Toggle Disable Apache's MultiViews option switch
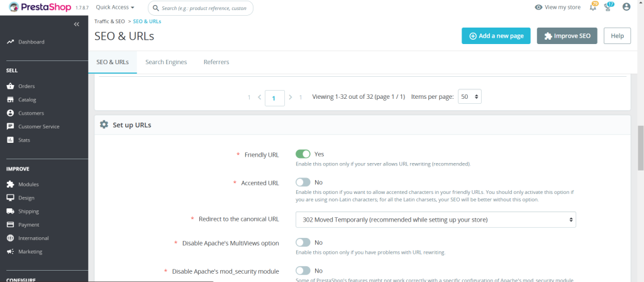 point(303,242)
